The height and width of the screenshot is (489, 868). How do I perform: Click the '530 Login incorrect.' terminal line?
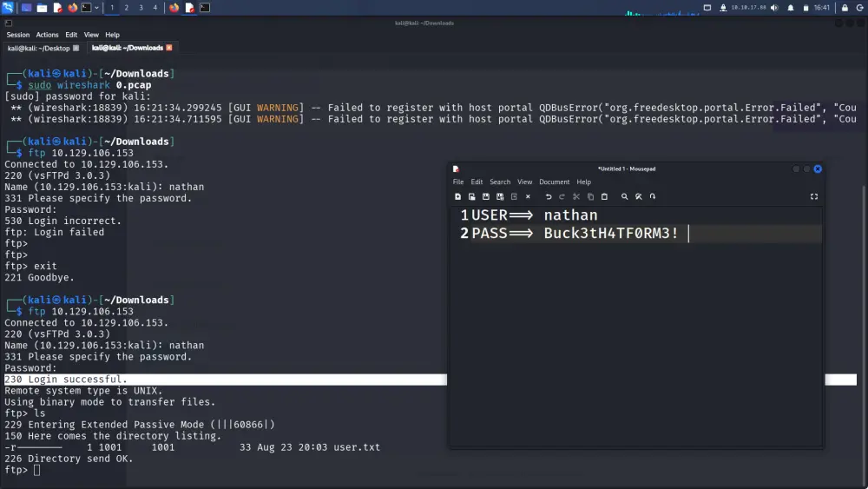[63, 221]
